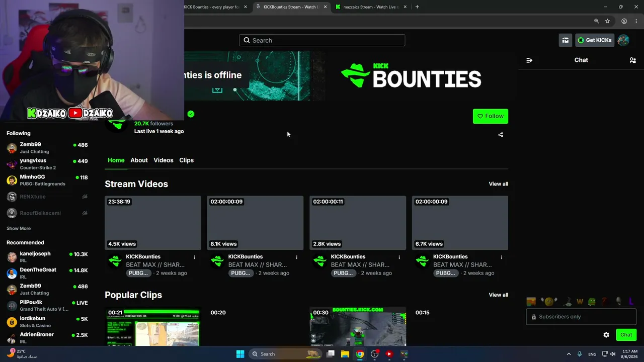
Task: Bookmark this page with the star icon
Action: coord(607,21)
